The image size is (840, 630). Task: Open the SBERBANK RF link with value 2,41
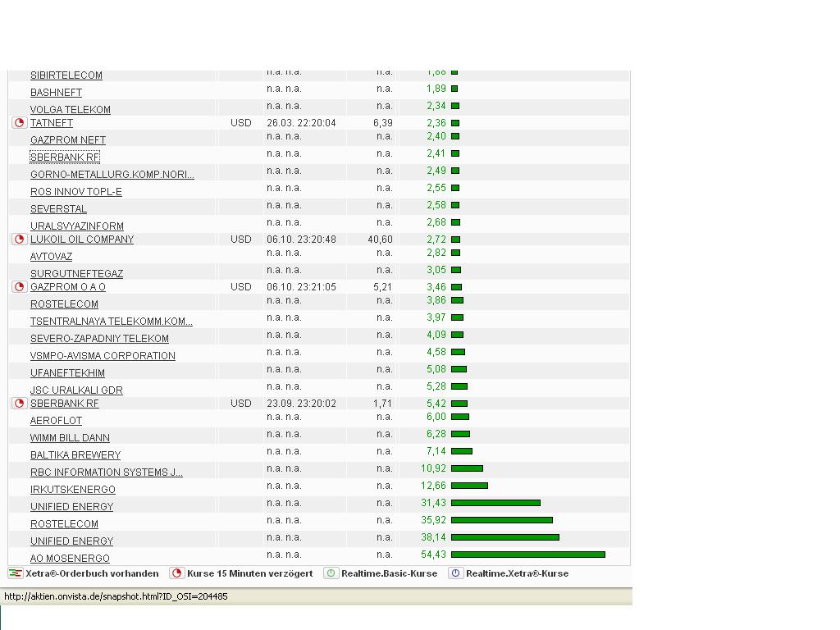[65, 157]
